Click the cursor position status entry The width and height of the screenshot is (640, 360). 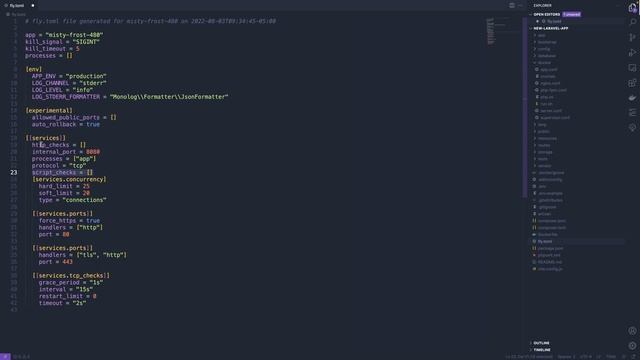[529, 357]
